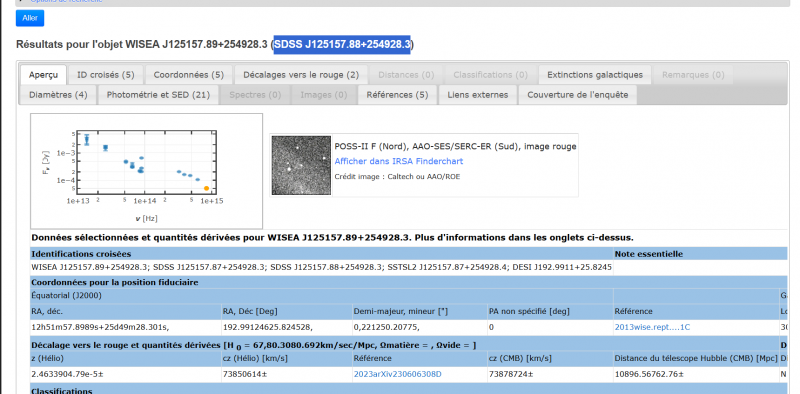Open Décalages vers le rouge (2) tab
Viewport: 800px width, 394px height.
click(x=301, y=75)
